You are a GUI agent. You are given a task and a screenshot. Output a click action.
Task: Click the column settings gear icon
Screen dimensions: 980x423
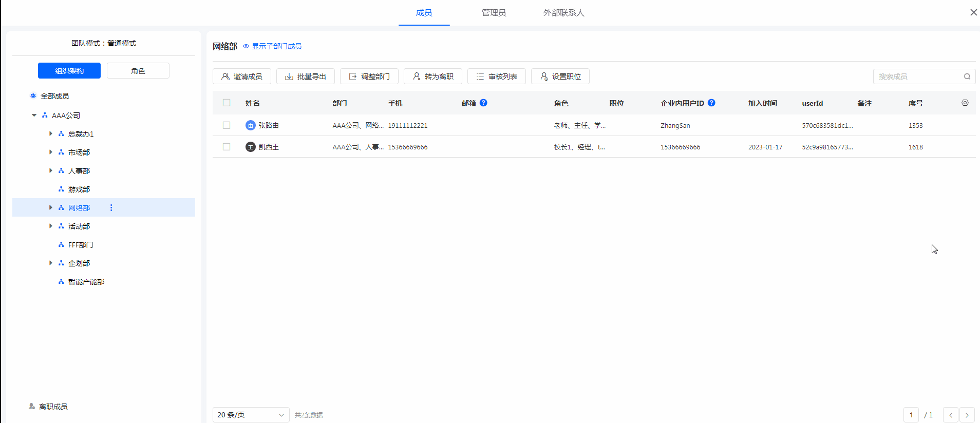coord(965,103)
